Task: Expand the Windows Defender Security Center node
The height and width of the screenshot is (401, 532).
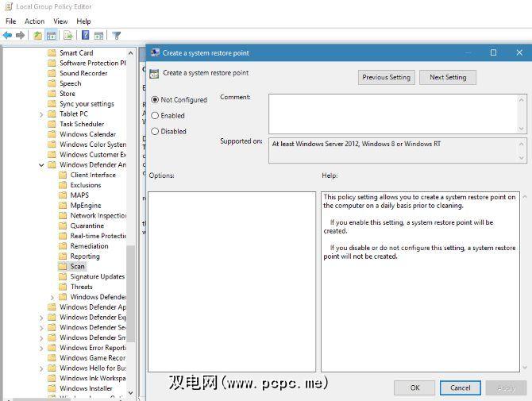Action: tap(41, 328)
